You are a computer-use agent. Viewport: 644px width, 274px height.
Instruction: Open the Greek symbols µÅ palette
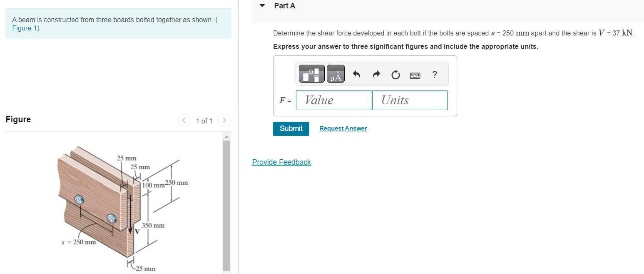[336, 74]
